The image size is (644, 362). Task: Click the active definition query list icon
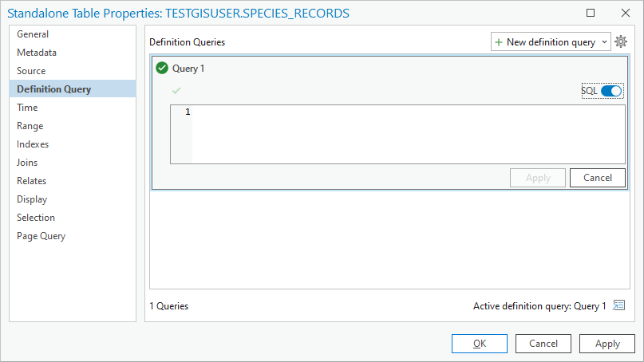coord(618,305)
